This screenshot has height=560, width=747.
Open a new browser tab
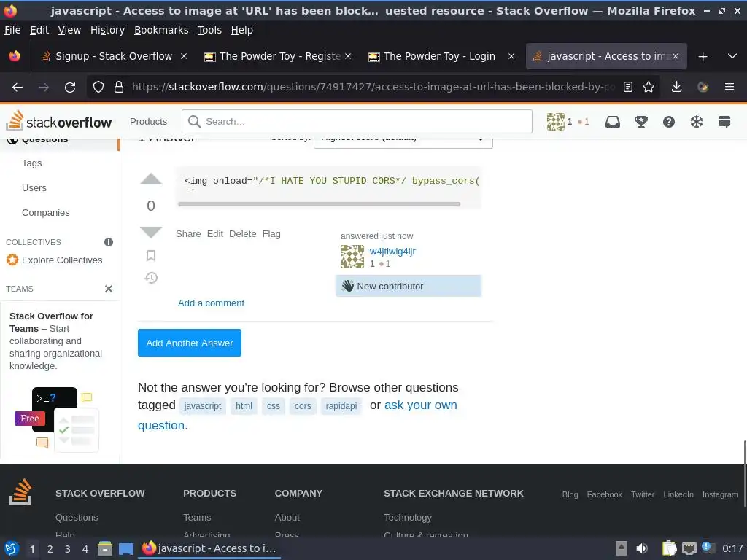(703, 57)
